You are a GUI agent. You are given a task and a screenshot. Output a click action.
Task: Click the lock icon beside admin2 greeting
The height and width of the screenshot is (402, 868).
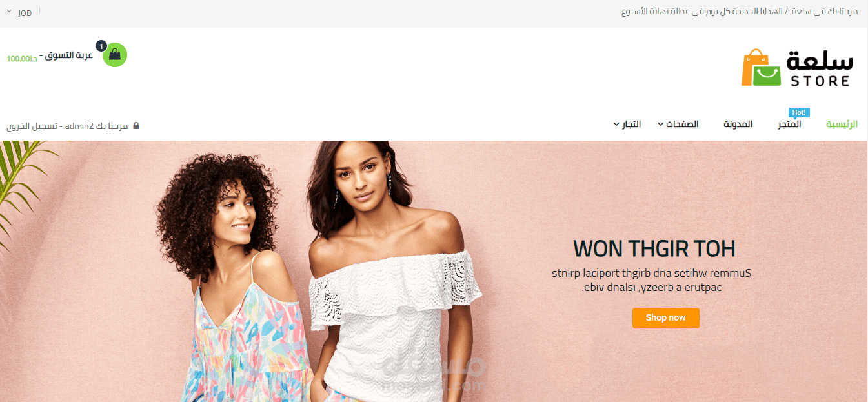point(136,125)
